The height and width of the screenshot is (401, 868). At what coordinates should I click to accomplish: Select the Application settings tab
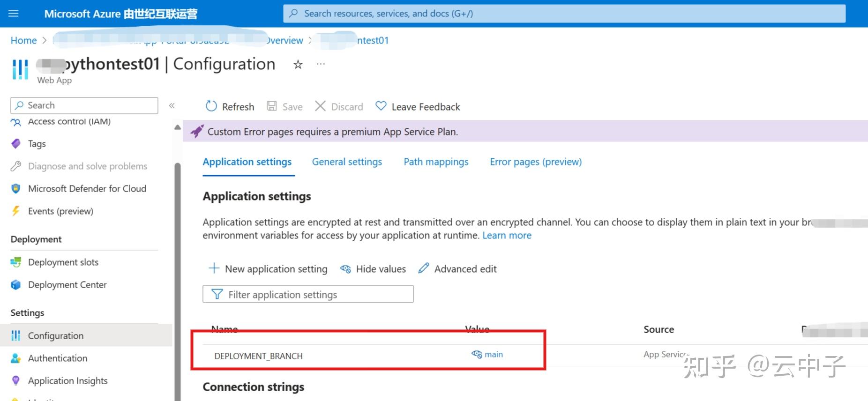pyautogui.click(x=247, y=162)
